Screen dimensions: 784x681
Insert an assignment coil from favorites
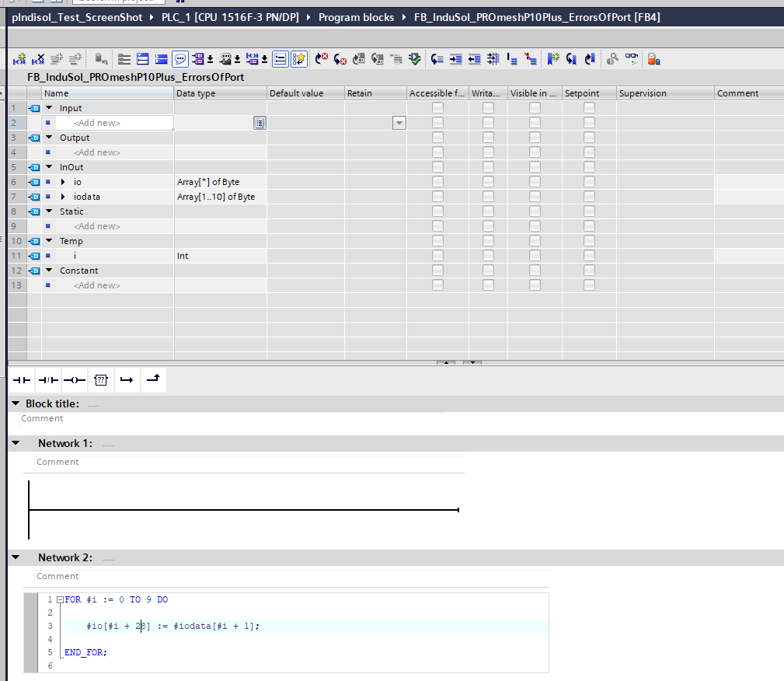click(x=75, y=380)
